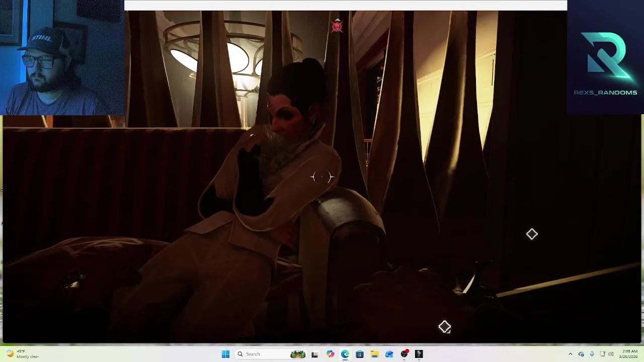Click the microphone tray icon
The width and height of the screenshot is (644, 362).
592,354
